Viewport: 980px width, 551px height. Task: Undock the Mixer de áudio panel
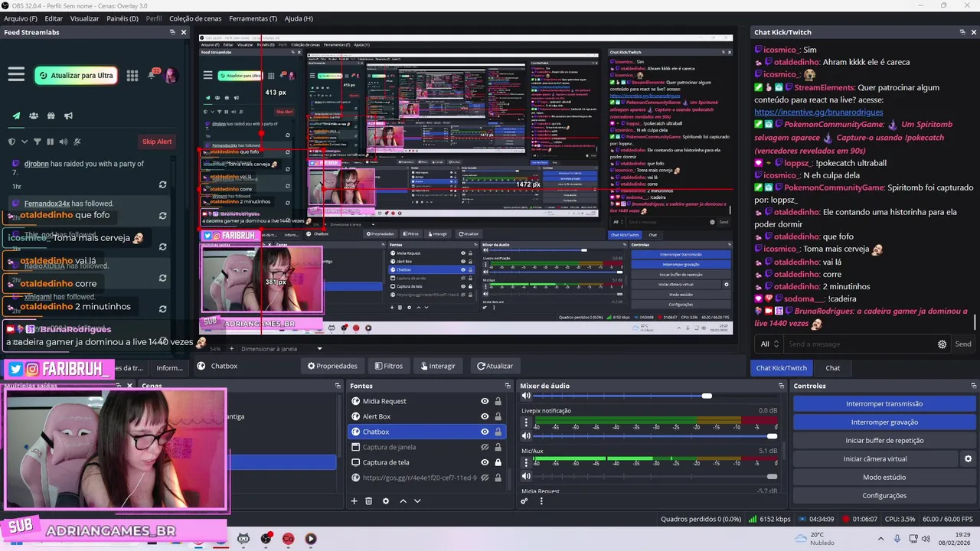pos(780,386)
